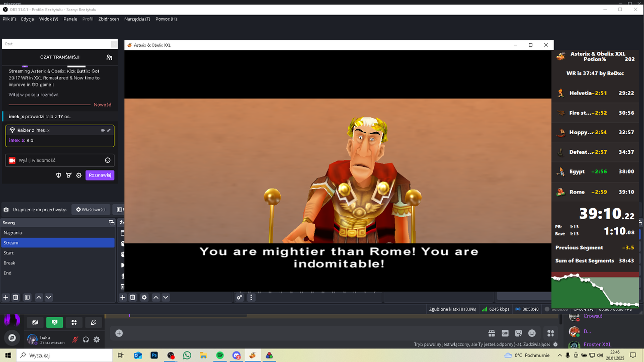
Task: Open the Discord emoji picker
Action: click(x=532, y=333)
